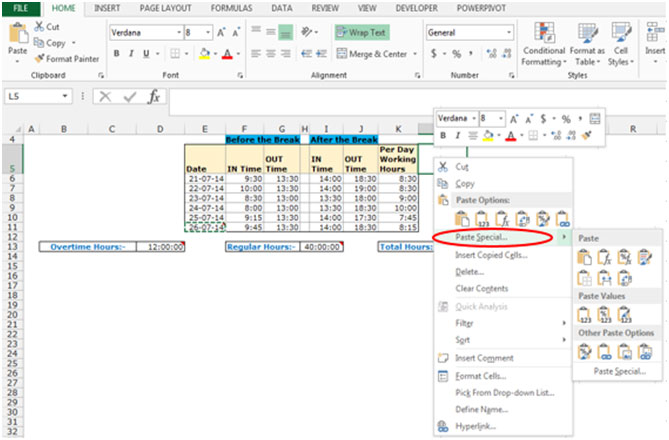Click the ribbon fill color bucket icon

pyautogui.click(x=205, y=53)
